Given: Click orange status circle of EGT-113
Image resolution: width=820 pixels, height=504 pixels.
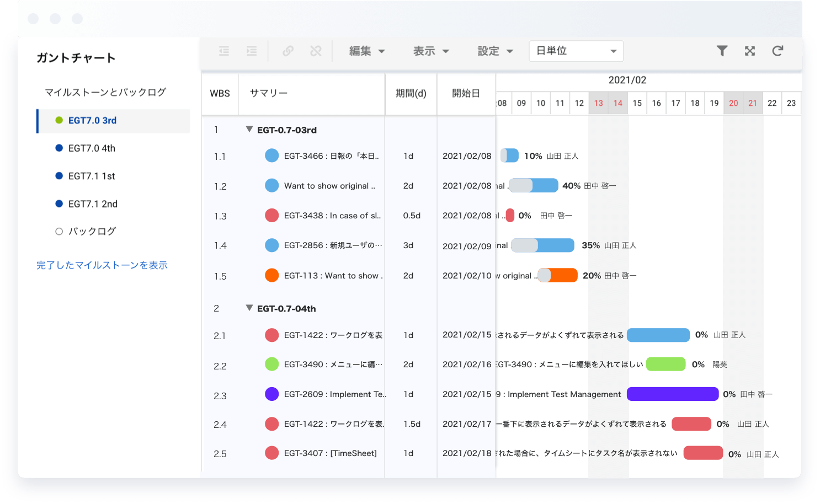Looking at the screenshot, I should tap(271, 275).
